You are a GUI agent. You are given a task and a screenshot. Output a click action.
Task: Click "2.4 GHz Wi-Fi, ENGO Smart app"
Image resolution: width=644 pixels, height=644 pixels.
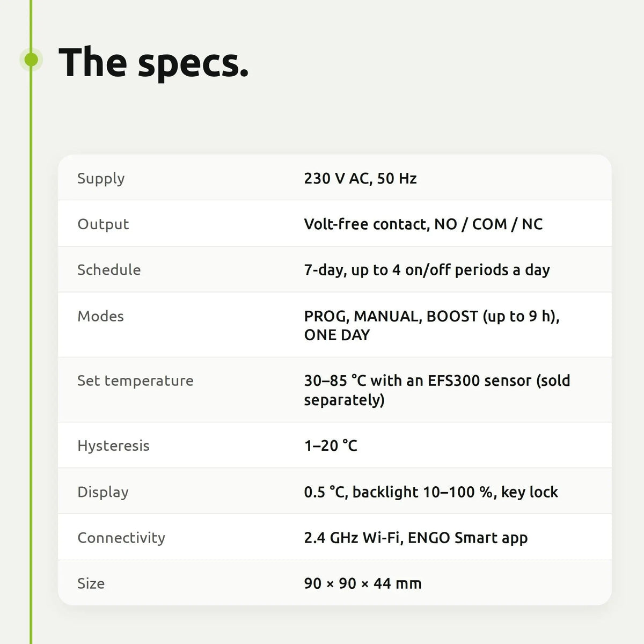(416, 538)
